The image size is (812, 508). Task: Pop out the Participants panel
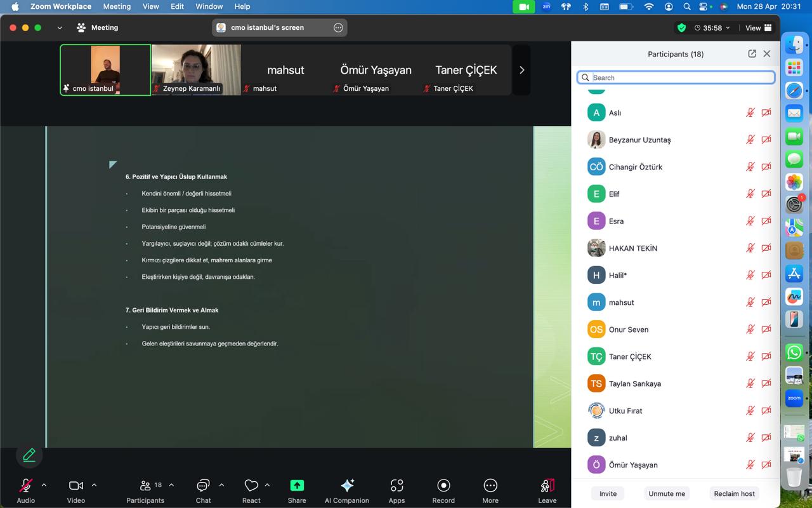(x=752, y=54)
